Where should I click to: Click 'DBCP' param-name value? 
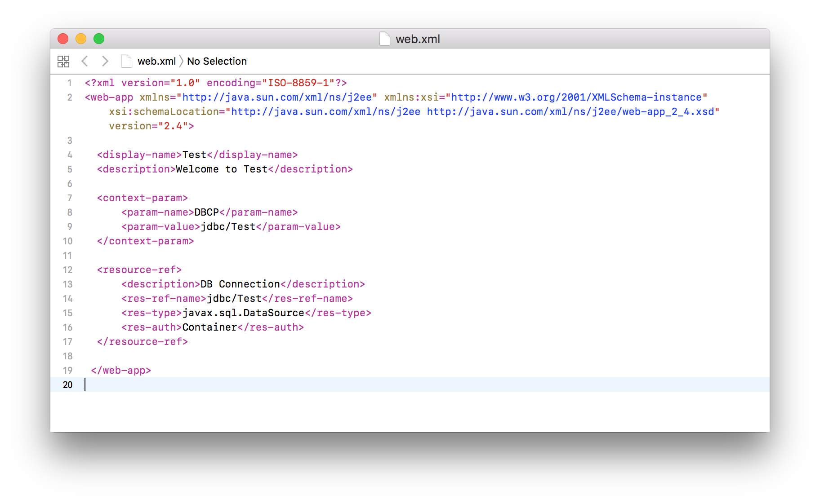206,212
